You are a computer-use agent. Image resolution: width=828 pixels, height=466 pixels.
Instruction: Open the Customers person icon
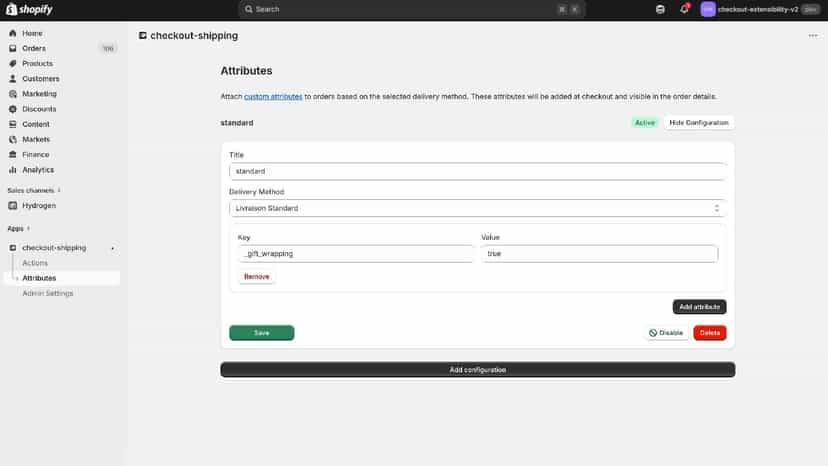[x=13, y=79]
